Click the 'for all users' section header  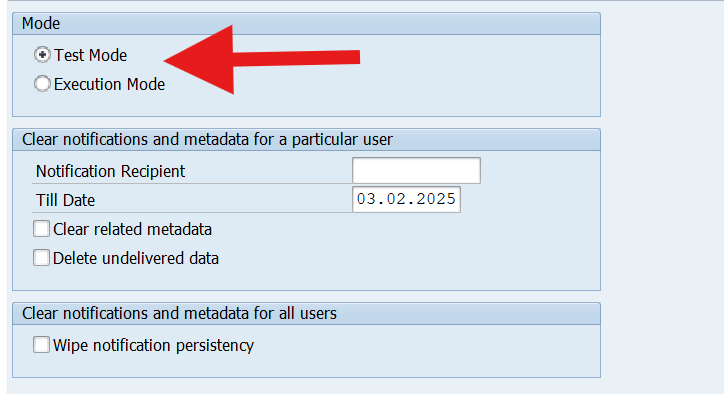[307, 314]
